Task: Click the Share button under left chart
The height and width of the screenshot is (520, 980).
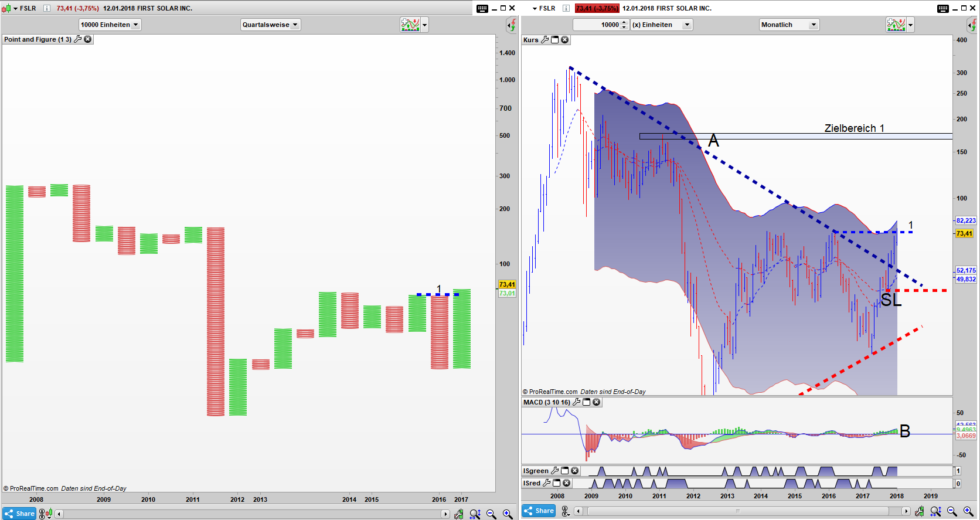Action: tap(19, 514)
